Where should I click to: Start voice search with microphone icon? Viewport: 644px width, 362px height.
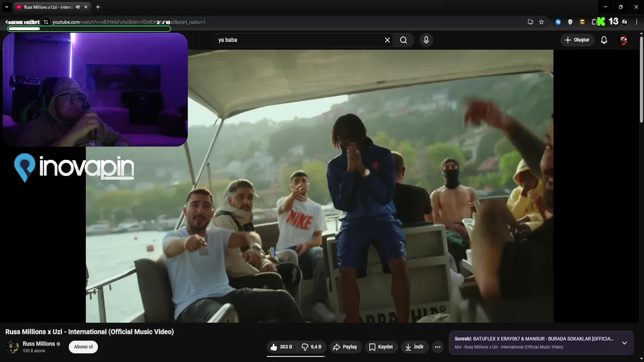(426, 40)
